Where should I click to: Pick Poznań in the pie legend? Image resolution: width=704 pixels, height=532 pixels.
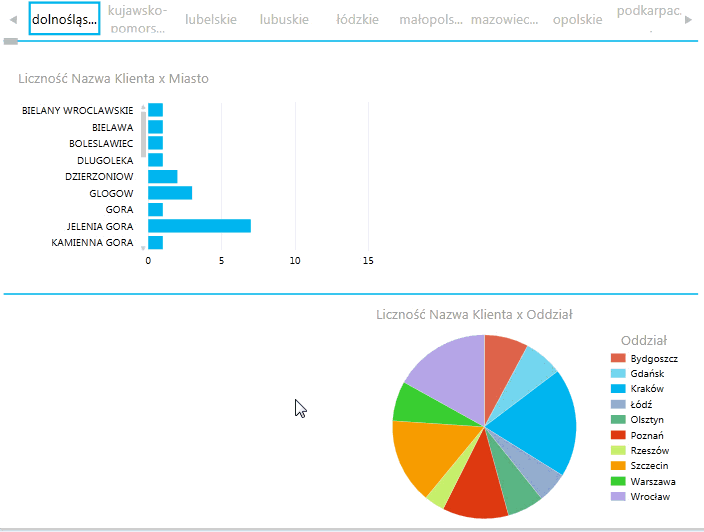[648, 435]
